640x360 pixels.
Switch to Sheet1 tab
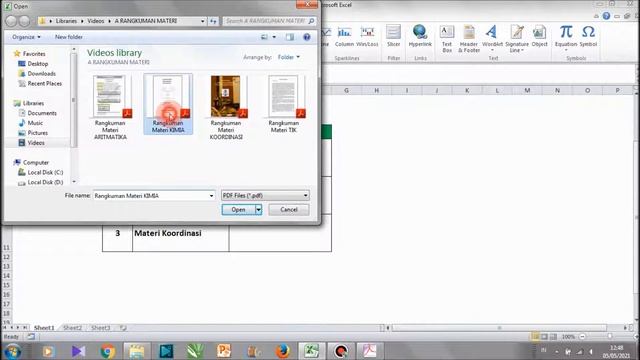(x=44, y=328)
